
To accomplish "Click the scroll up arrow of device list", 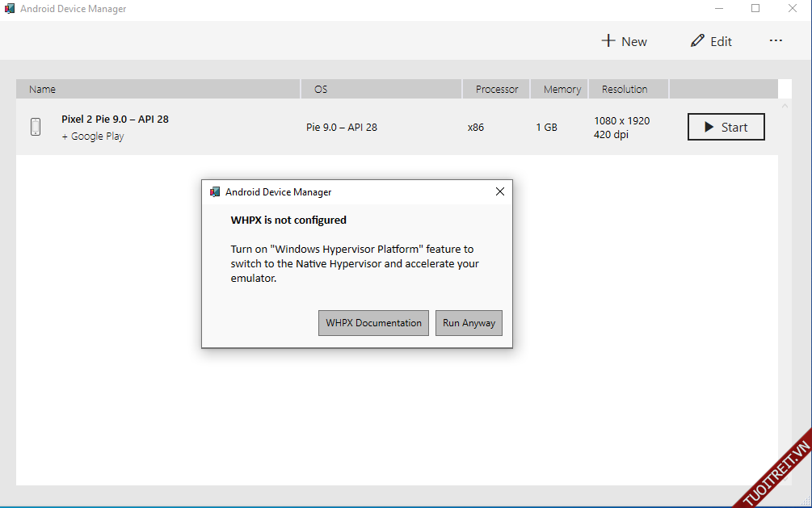I will tap(784, 107).
